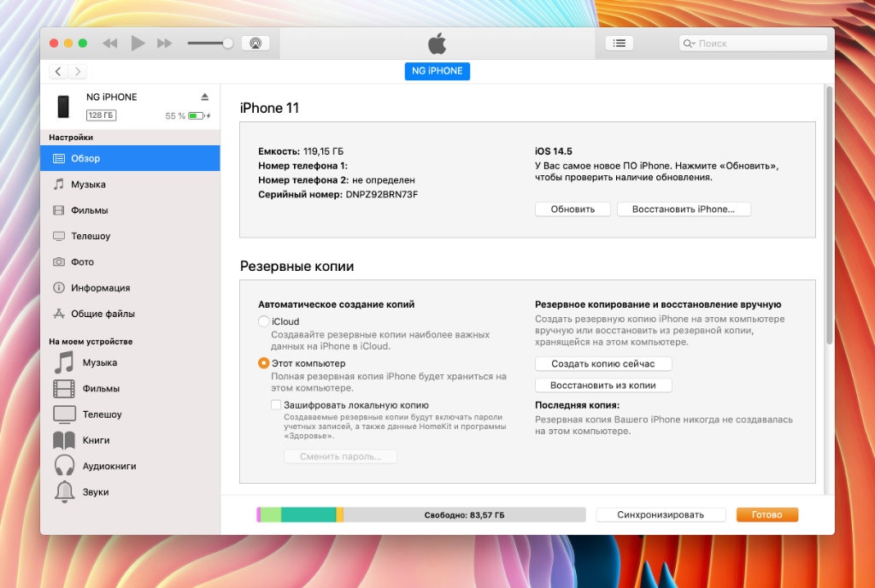Open Телешоу under На моем устройстве
Screen dimensions: 875x588
130,415
